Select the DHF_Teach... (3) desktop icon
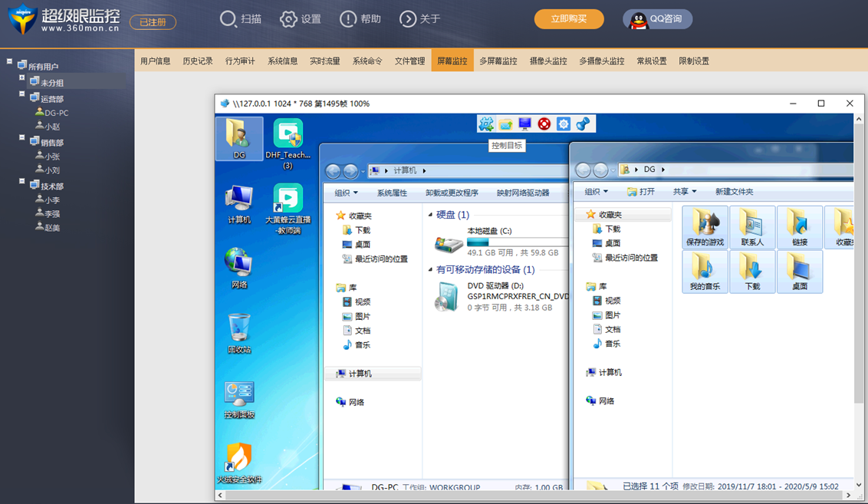The width and height of the screenshot is (868, 504). (288, 144)
